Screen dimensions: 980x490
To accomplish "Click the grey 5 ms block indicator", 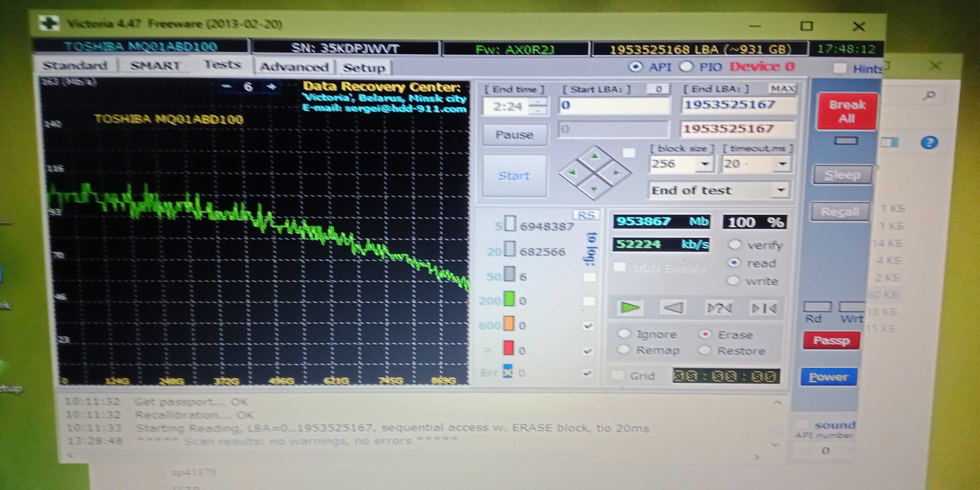I will pos(510,224).
